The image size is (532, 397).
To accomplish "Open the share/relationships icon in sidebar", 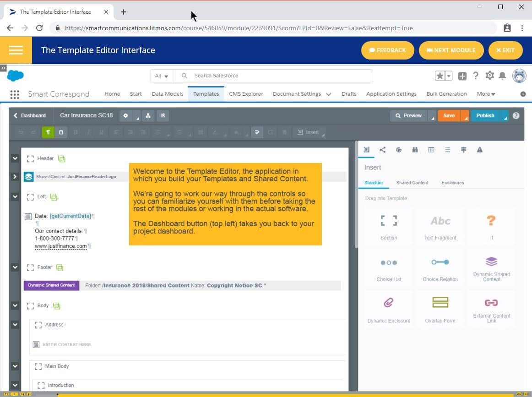I will click(382, 150).
